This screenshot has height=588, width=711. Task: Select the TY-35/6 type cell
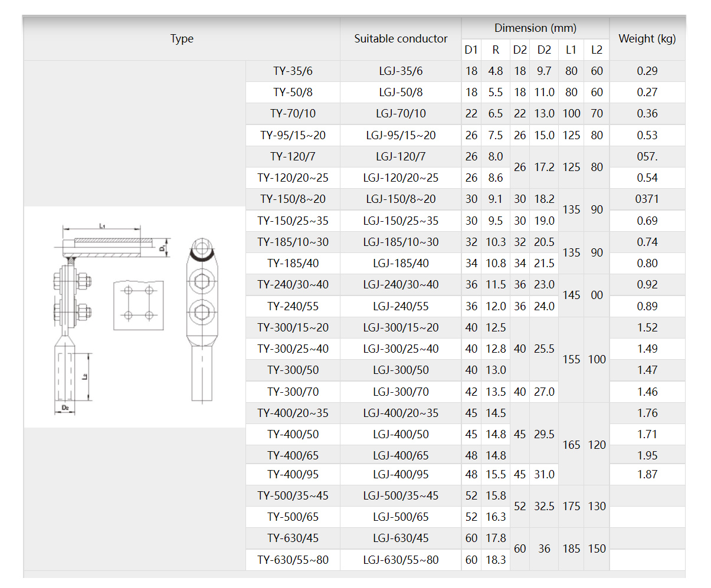click(x=293, y=71)
